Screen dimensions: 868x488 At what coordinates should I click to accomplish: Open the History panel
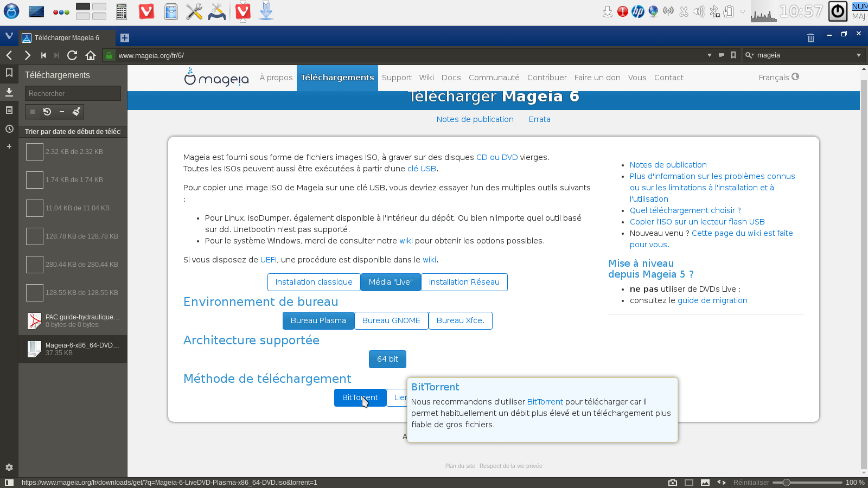point(9,129)
